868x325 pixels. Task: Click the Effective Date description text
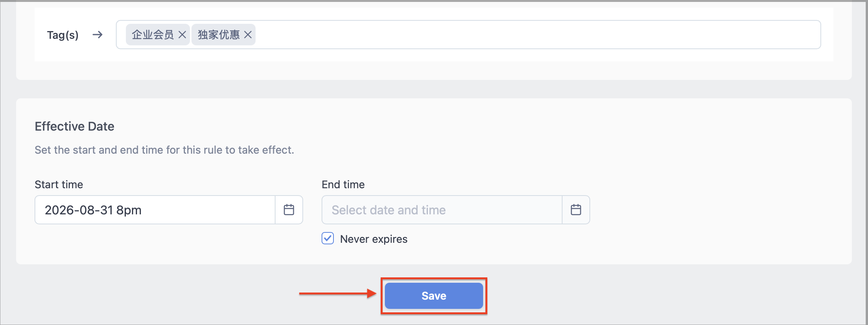(164, 150)
